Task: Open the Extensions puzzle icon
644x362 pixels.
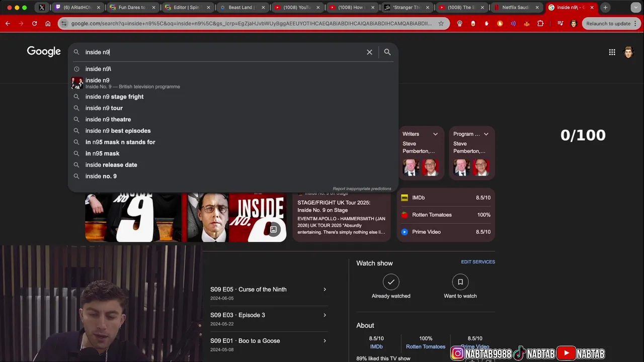Action: click(x=540, y=24)
